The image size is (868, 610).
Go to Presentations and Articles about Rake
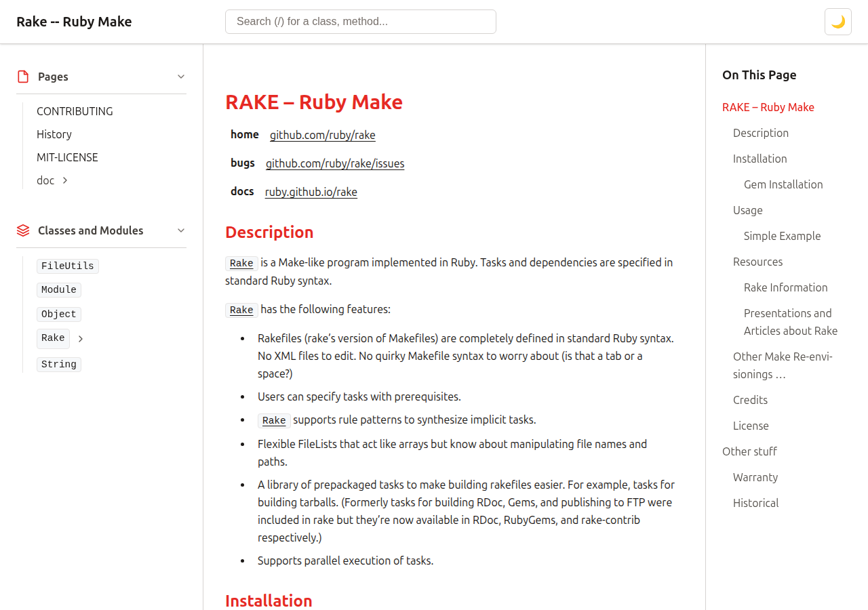(x=791, y=322)
